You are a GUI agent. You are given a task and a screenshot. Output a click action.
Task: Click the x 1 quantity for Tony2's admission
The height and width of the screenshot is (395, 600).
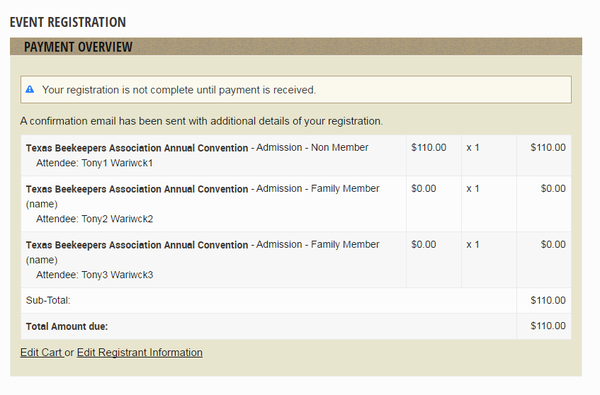click(x=473, y=189)
